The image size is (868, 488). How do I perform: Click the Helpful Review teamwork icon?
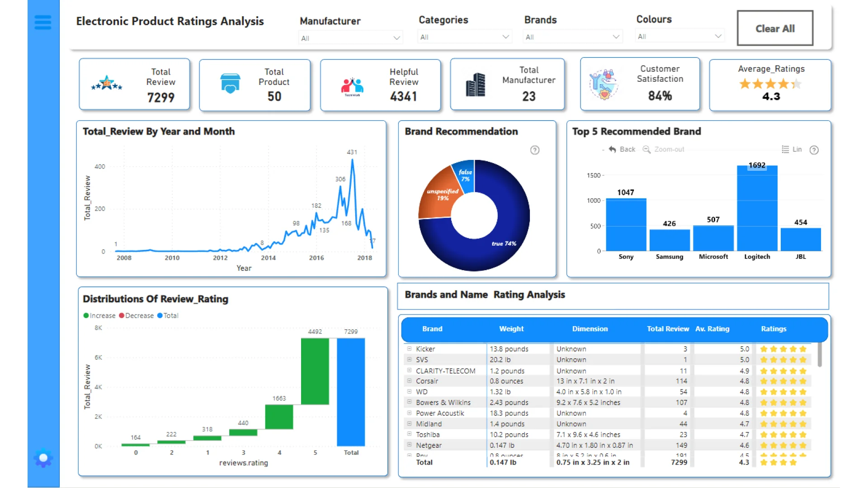pos(352,87)
